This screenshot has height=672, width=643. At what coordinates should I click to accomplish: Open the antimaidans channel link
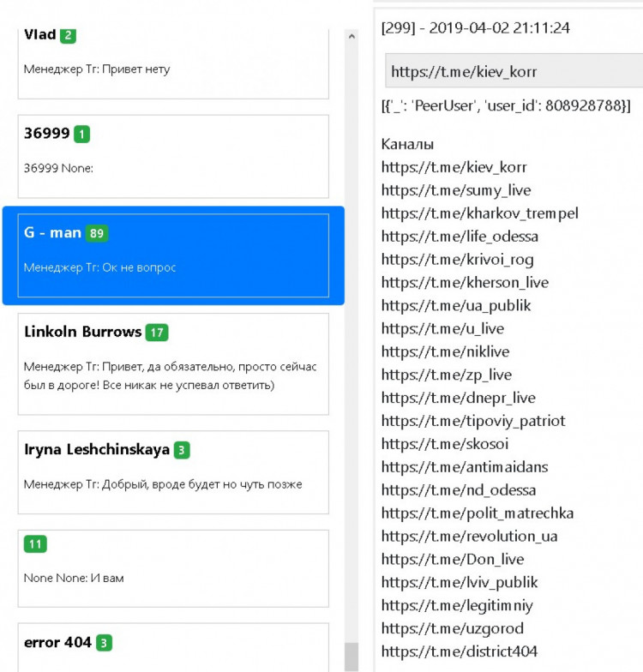[465, 467]
